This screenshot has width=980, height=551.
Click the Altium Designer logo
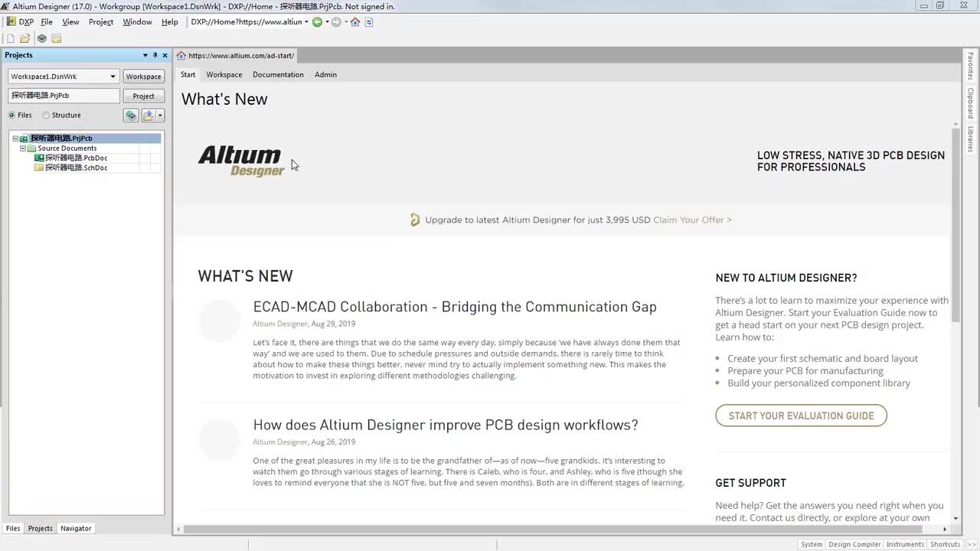241,161
